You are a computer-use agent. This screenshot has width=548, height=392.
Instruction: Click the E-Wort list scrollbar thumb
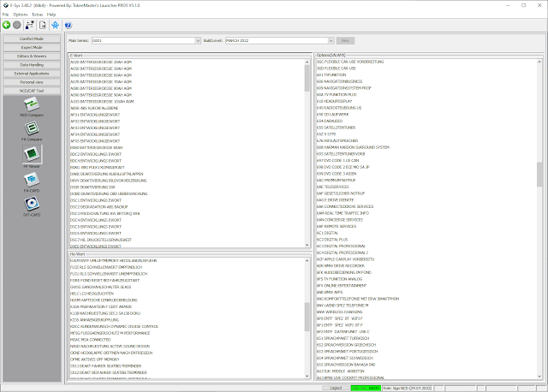coord(307,78)
